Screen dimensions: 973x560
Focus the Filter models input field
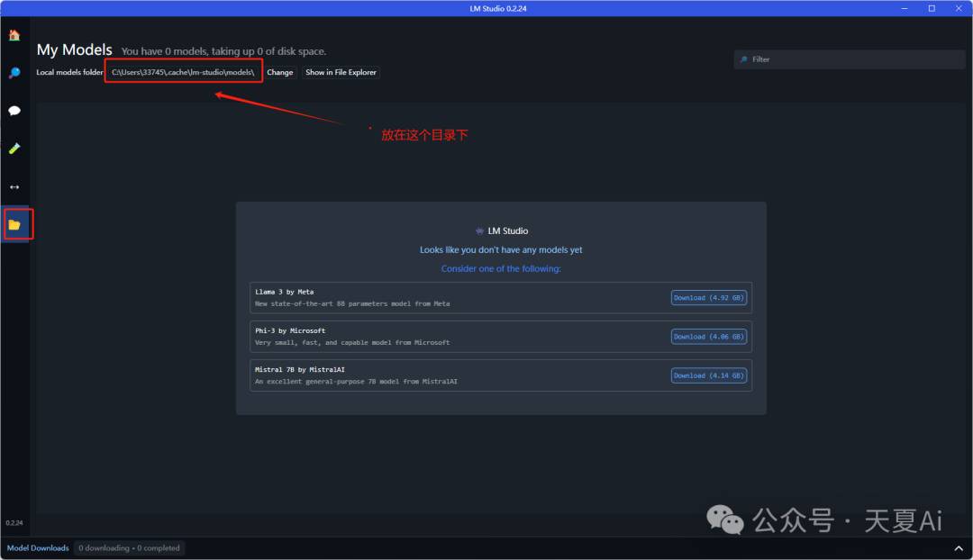click(x=849, y=59)
